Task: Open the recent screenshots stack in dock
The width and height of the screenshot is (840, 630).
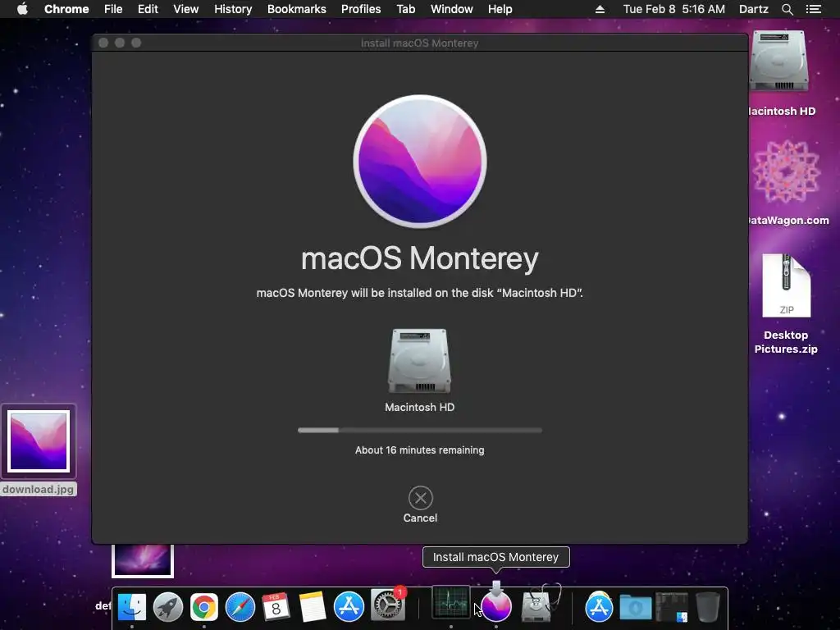Action: tap(672, 607)
